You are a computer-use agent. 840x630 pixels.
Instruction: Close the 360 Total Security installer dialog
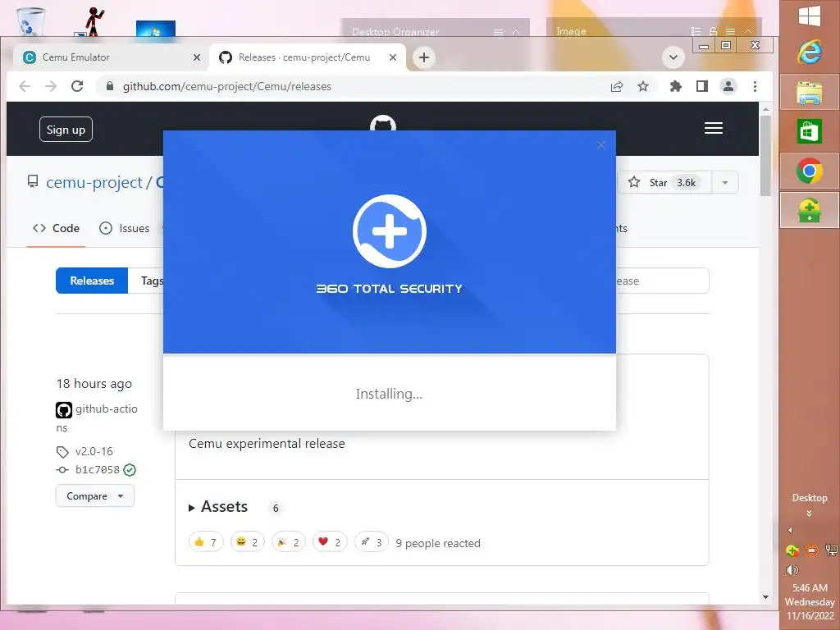tap(601, 145)
